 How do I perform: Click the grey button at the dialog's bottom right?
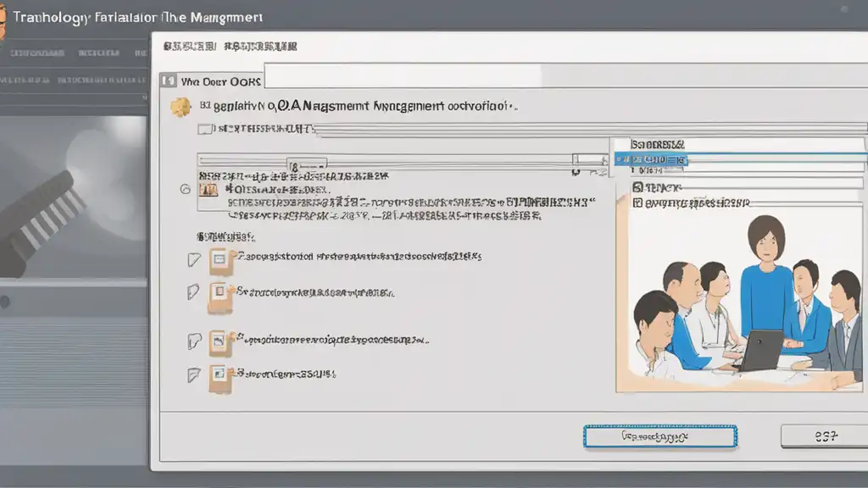pyautogui.click(x=824, y=436)
